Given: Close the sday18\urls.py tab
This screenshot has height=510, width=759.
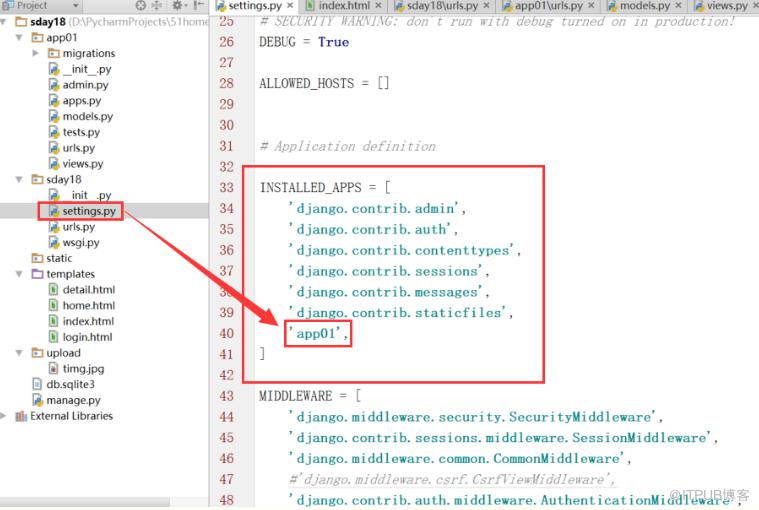Looking at the screenshot, I should coord(486,5).
